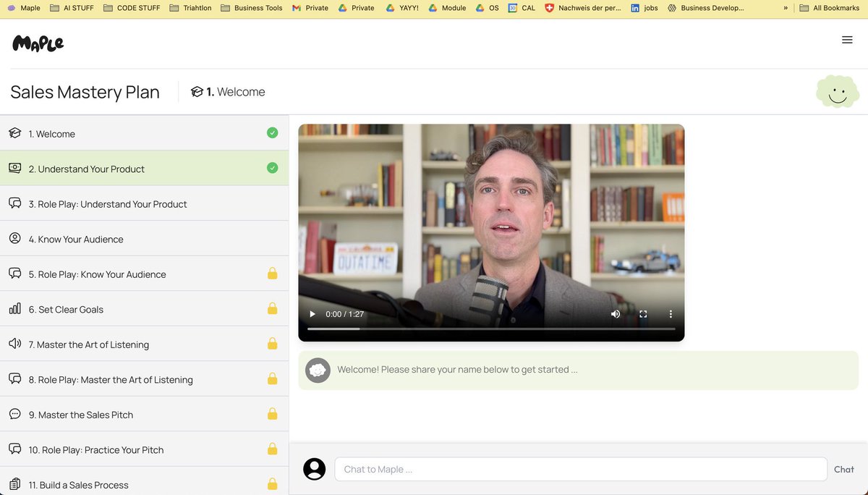Select lesson 8. Role Play: Master the Art of Listening

144,378
